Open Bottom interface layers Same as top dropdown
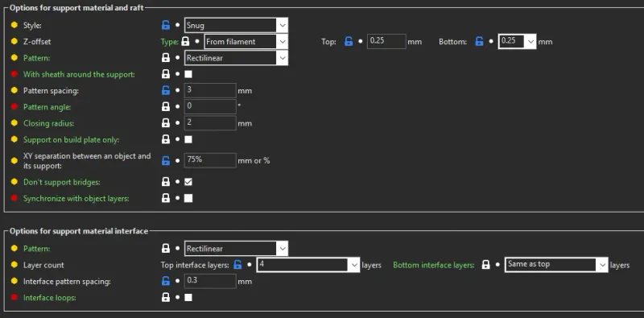 pyautogui.click(x=556, y=265)
